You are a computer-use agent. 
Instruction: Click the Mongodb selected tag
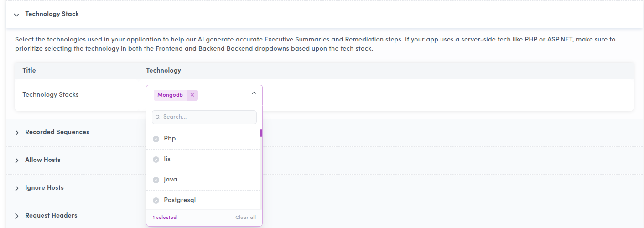click(170, 95)
